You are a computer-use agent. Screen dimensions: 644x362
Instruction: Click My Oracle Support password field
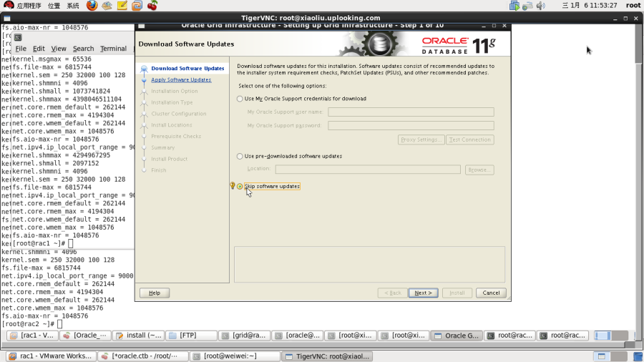pos(411,125)
